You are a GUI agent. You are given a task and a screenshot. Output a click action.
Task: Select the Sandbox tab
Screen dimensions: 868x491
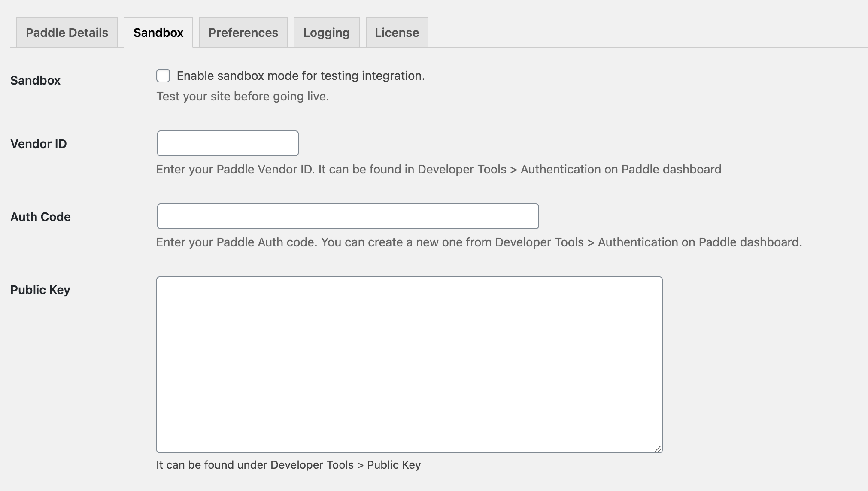(x=158, y=32)
